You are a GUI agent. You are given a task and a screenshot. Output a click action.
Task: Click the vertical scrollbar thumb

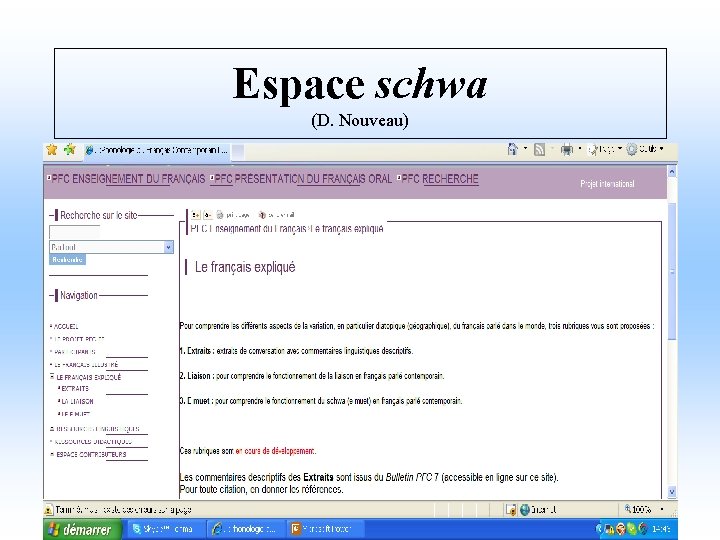tap(672, 271)
